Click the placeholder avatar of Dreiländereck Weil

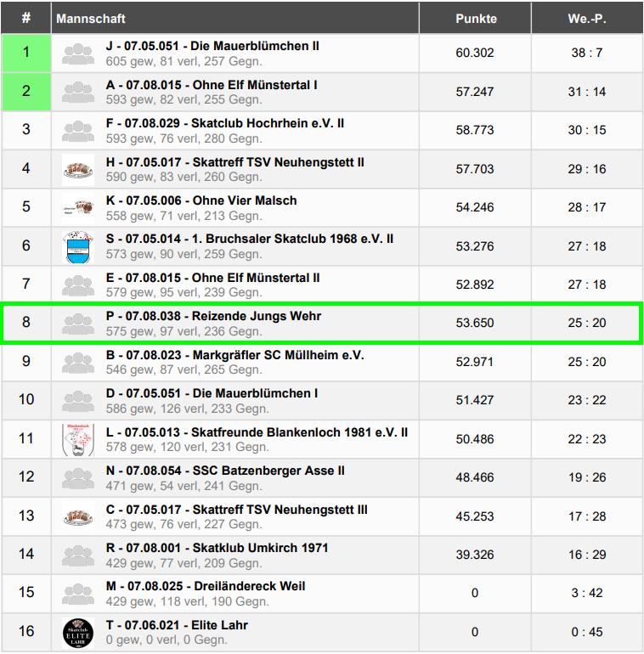point(78,595)
